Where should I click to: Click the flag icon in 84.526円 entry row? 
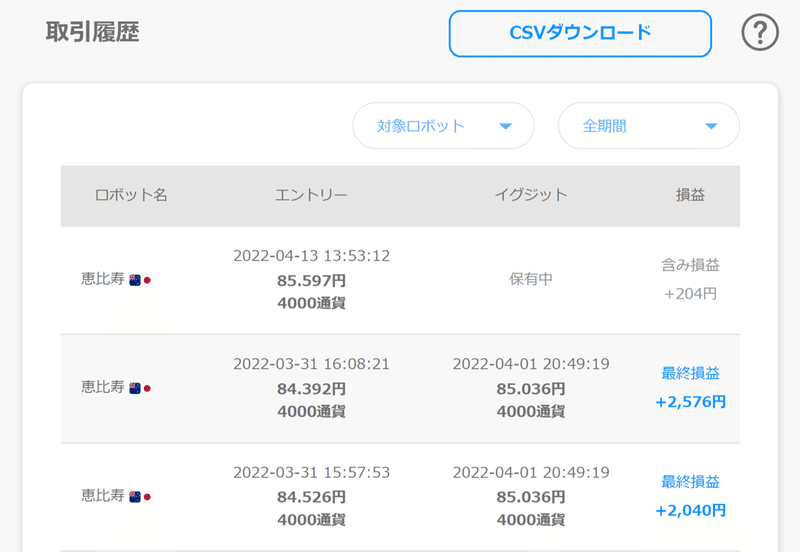tap(140, 496)
